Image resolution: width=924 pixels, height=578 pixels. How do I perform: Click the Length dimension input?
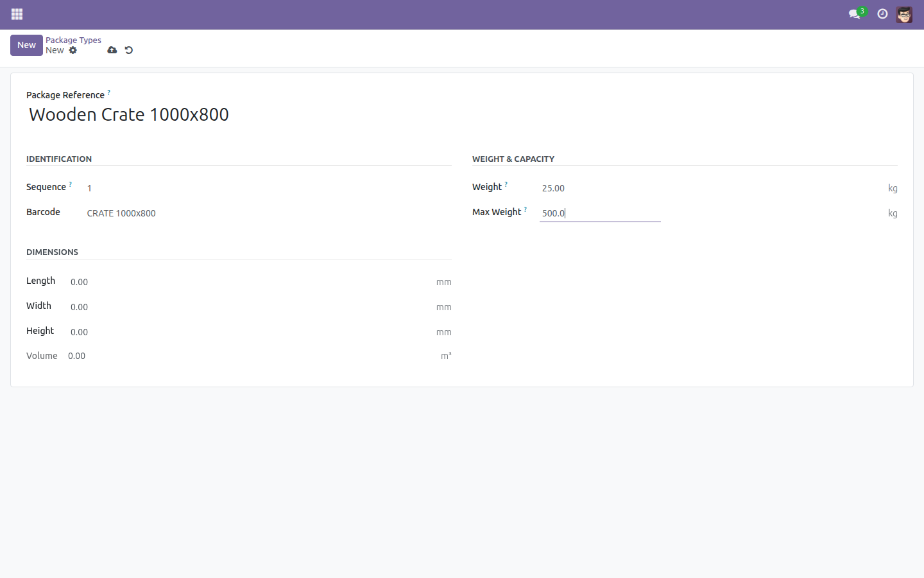coord(250,282)
